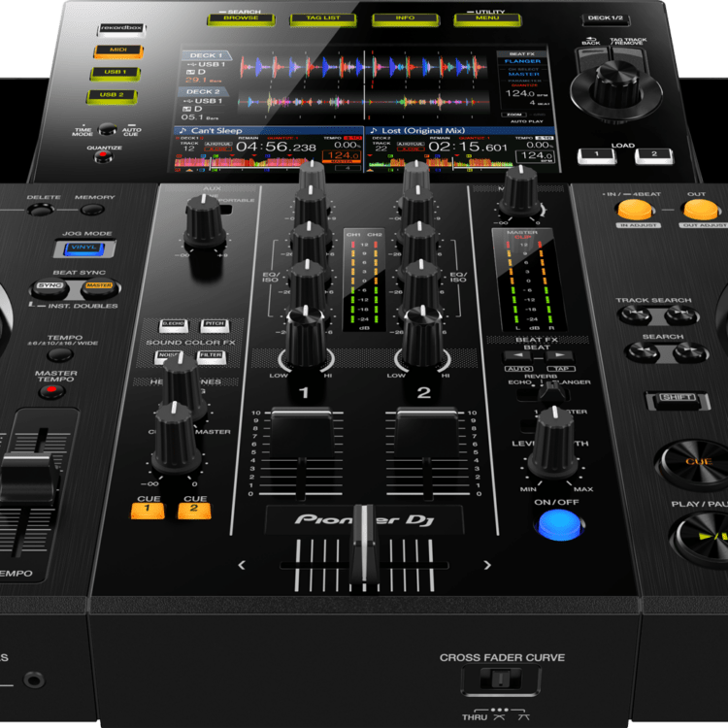Activate PITCH sound color FX
This screenshot has width=728, height=728.
[215, 325]
